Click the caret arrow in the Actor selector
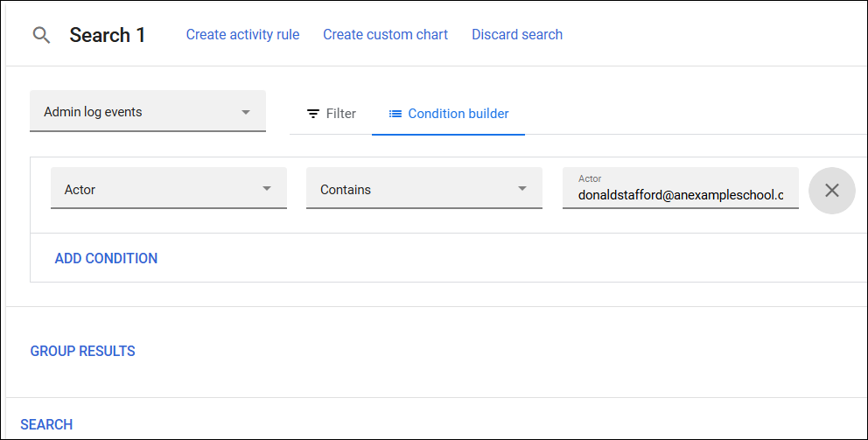This screenshot has width=868, height=440. (x=267, y=189)
